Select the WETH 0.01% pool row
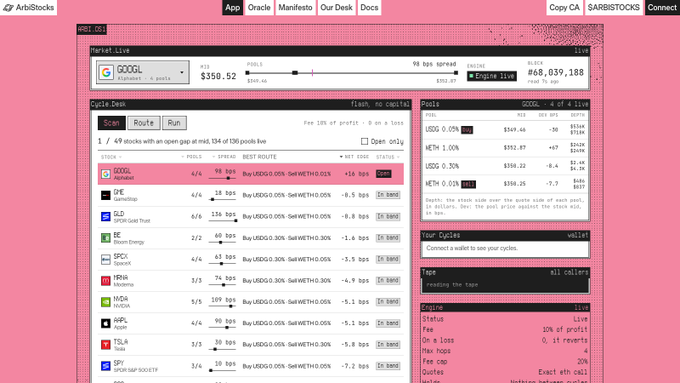The width and height of the screenshot is (680, 383). [x=505, y=184]
